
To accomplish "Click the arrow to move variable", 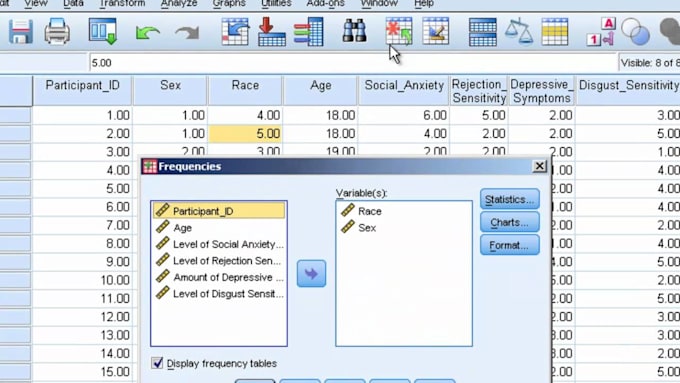I will [x=311, y=273].
